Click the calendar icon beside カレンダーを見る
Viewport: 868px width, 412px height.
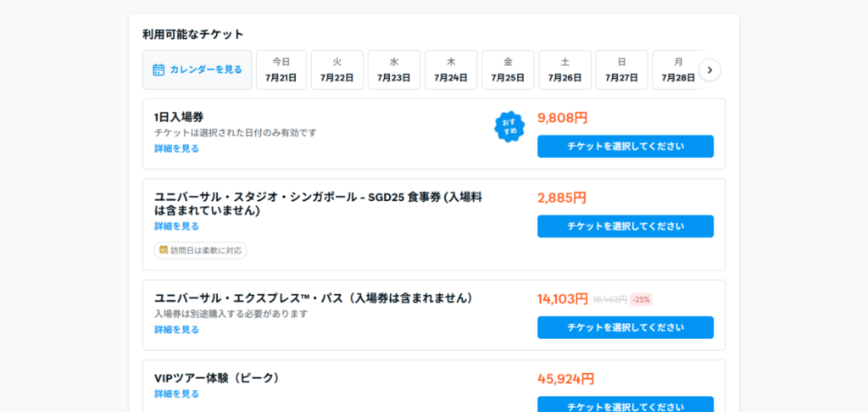(159, 70)
